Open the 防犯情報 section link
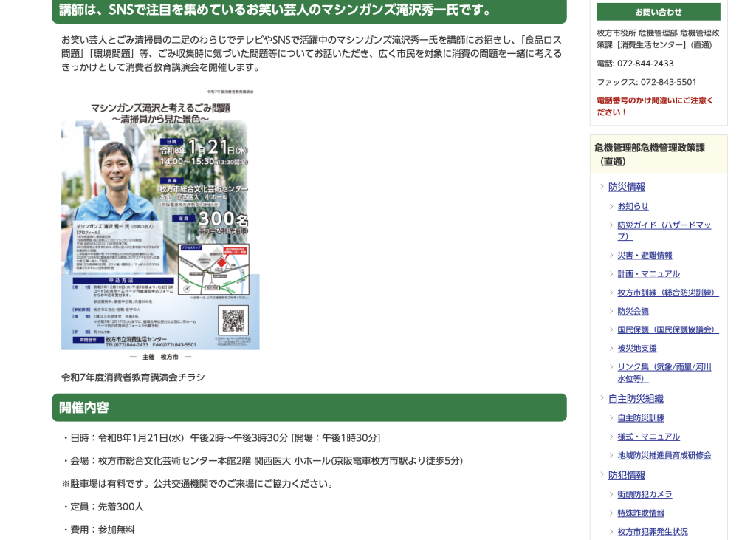The image size is (756, 540). [626, 475]
